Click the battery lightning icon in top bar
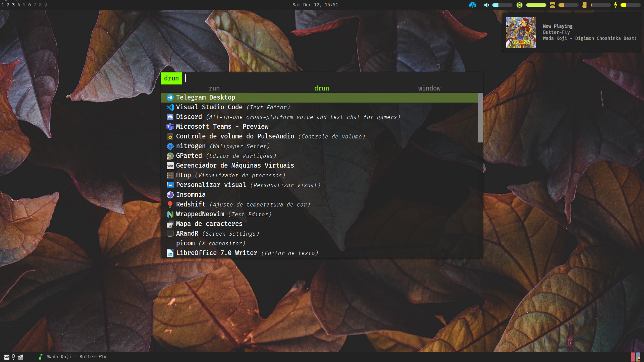Viewport: 644px width, 362px height. pos(615,5)
